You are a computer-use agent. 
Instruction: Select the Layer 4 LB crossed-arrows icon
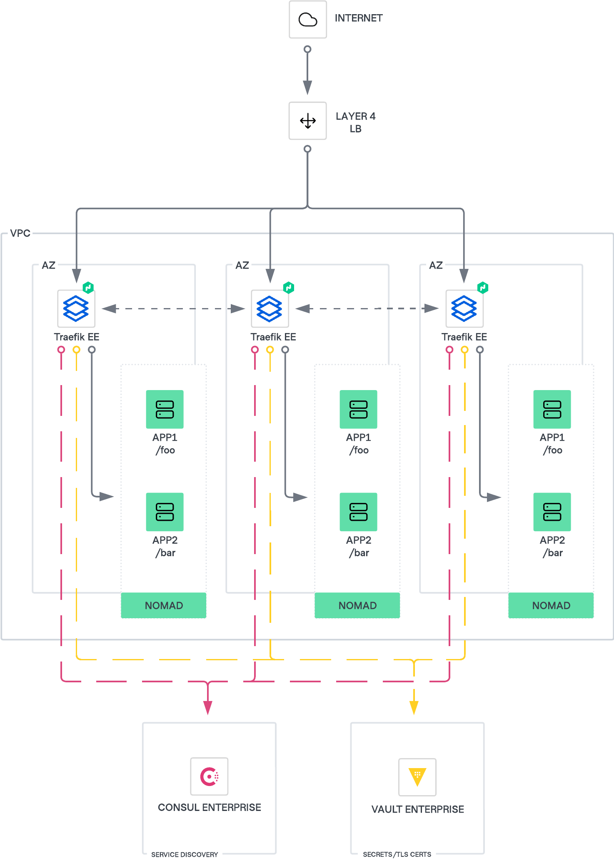click(308, 121)
